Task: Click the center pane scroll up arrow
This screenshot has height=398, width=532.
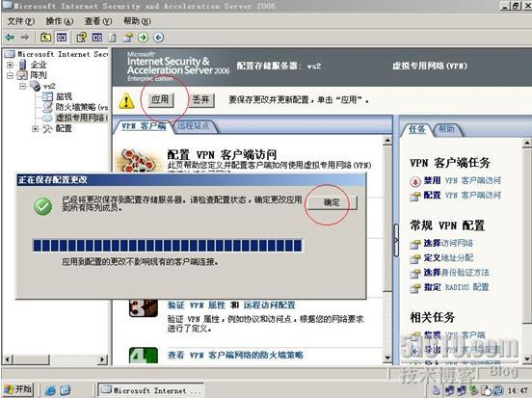Action: point(387,140)
